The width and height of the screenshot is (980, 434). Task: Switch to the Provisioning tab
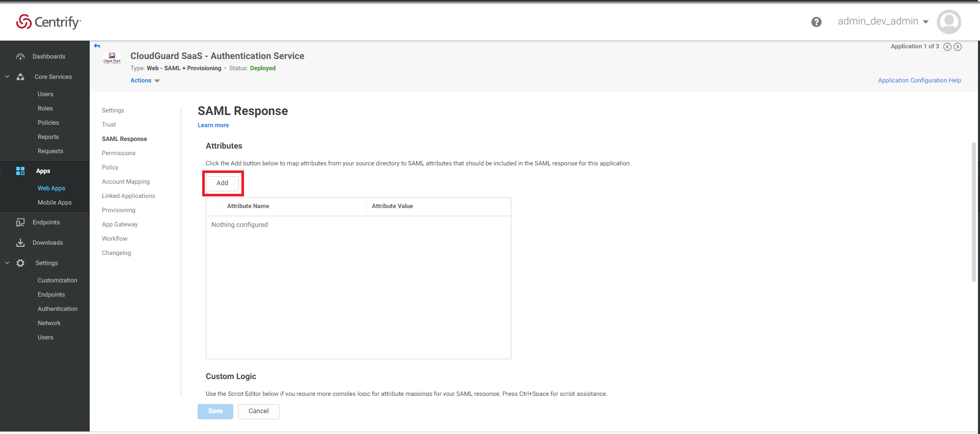click(119, 210)
